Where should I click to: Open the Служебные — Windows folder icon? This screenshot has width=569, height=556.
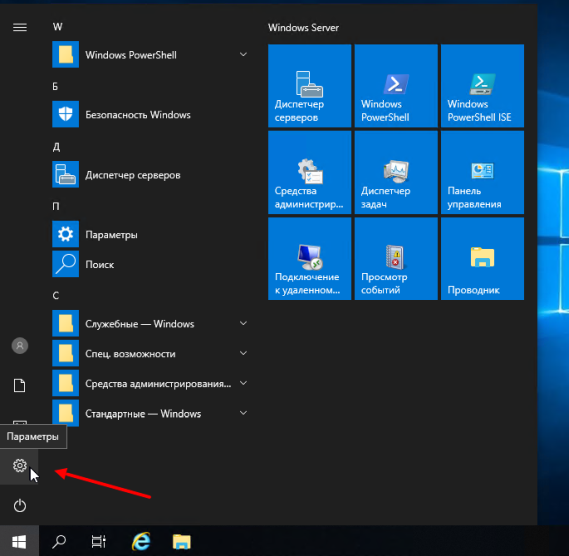pos(65,323)
